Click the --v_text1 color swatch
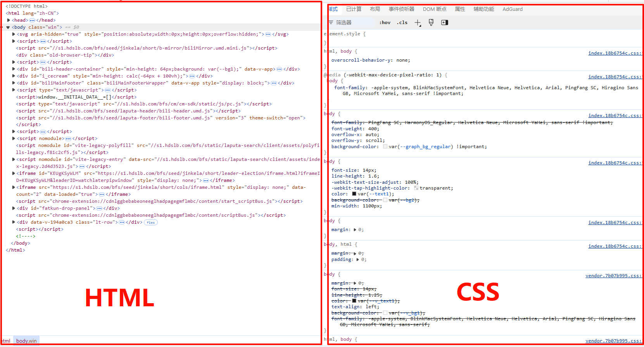 [x=354, y=301]
